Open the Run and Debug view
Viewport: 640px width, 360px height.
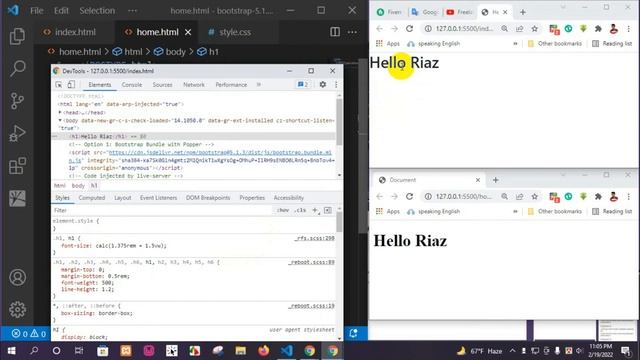tap(17, 133)
